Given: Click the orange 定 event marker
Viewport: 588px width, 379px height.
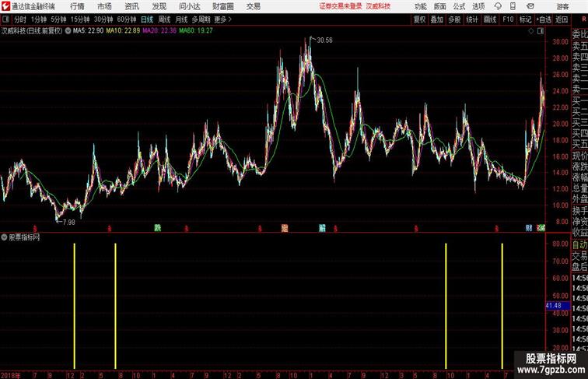Looking at the screenshot, I should pos(285,228).
